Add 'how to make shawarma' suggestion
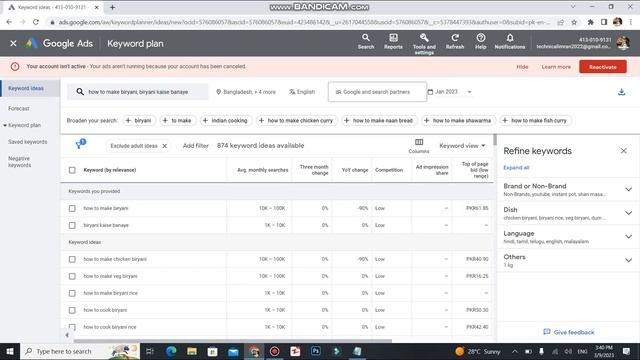Screen dimensions: 640x360 pyautogui.click(x=458, y=120)
